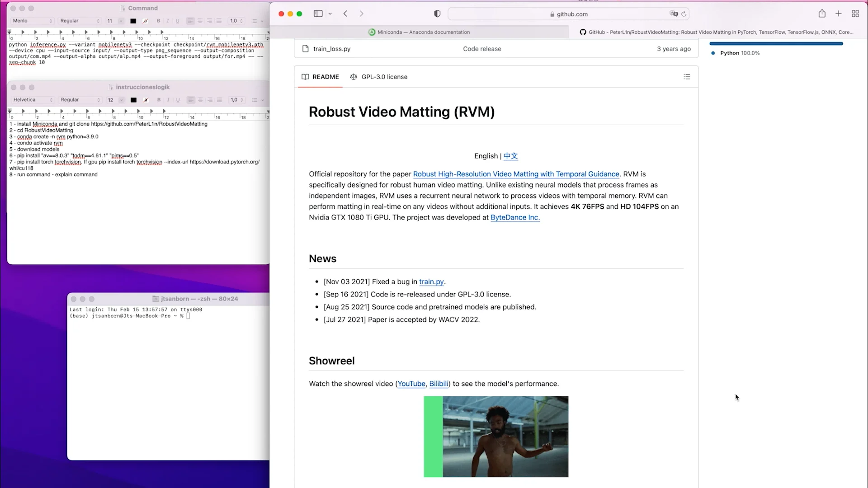Open line spacing 1,0 menu in instruccioneslogik window

pyautogui.click(x=237, y=100)
